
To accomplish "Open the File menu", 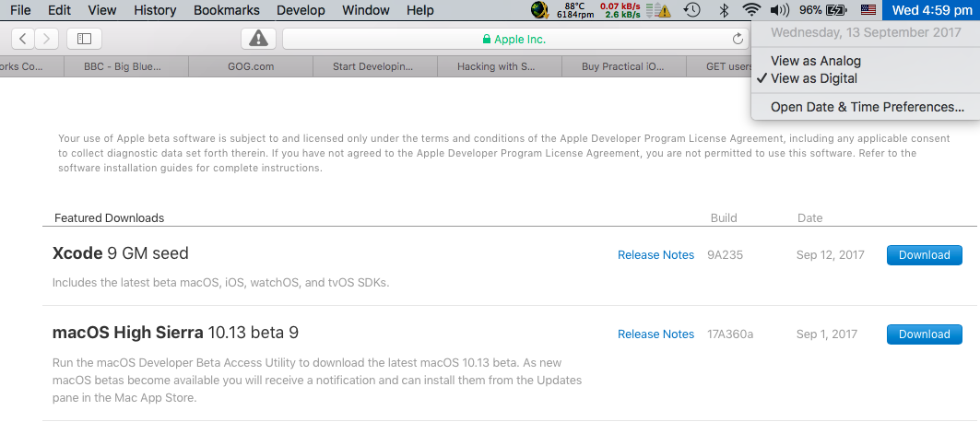I will click(20, 10).
